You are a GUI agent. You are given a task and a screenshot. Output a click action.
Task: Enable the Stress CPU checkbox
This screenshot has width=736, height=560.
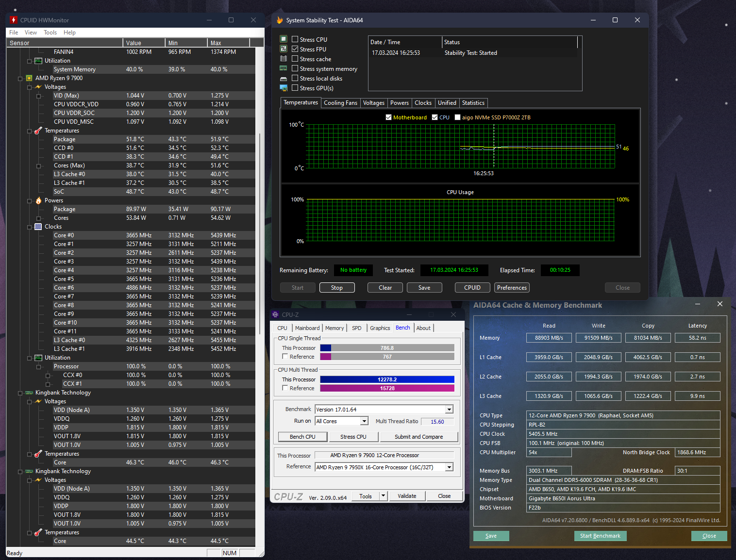point(295,39)
